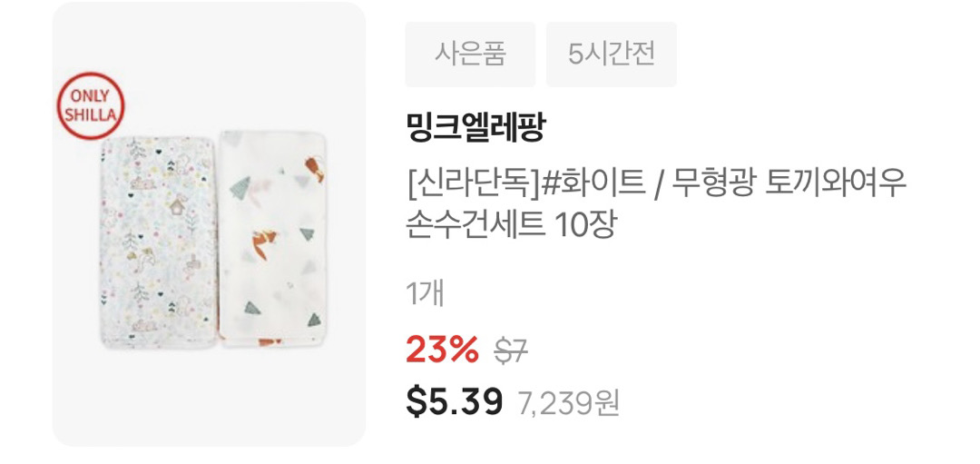
Task: Click the red 23% discount rate
Action: click(443, 349)
